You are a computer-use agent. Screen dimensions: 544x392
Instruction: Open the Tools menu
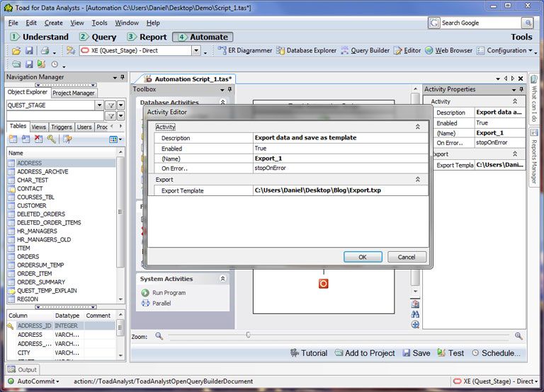pyautogui.click(x=99, y=23)
